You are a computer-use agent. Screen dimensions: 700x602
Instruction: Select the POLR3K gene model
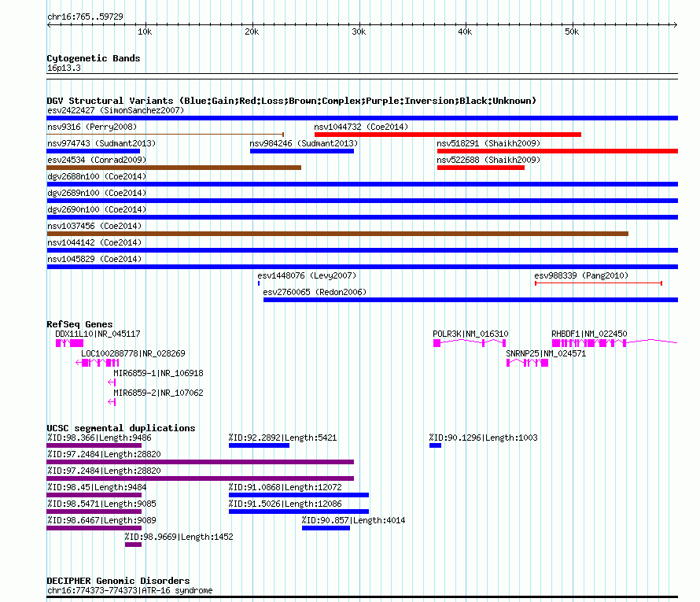pos(470,343)
